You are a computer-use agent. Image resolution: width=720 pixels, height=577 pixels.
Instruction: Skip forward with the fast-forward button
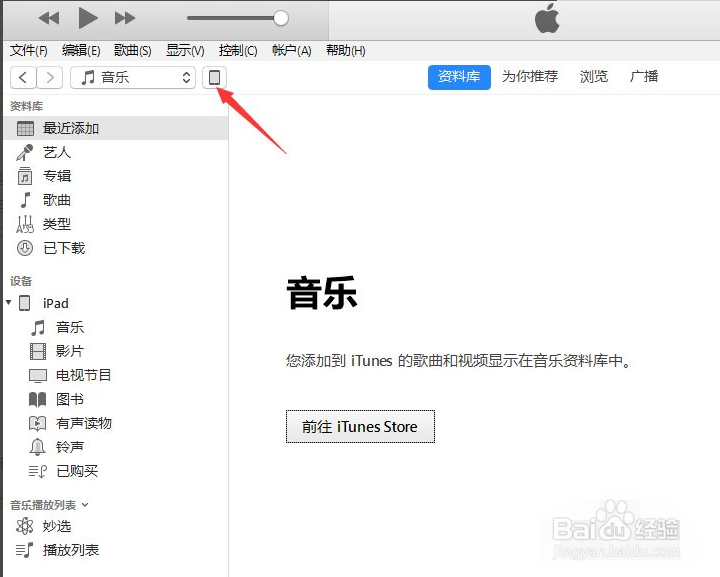pyautogui.click(x=125, y=18)
